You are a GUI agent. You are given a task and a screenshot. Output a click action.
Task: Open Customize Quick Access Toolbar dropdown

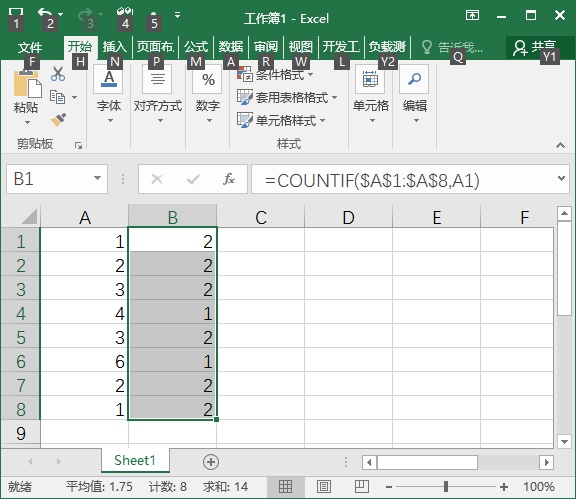pyautogui.click(x=177, y=15)
